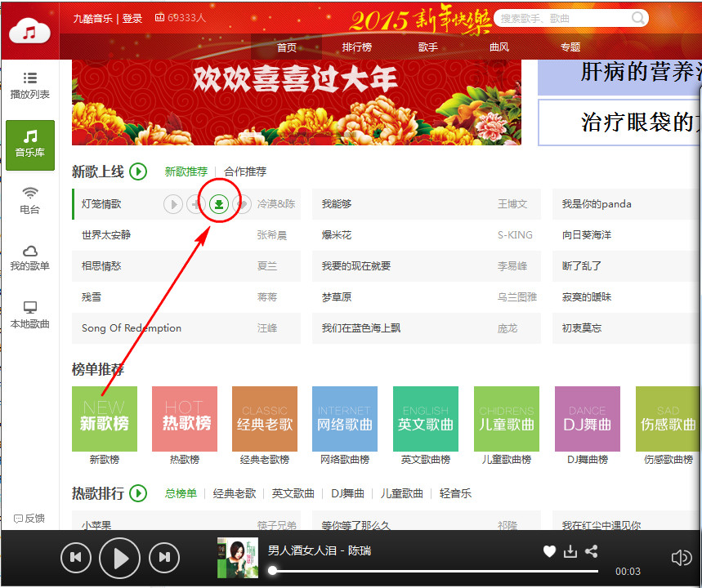Open the 排行榜 navigation menu

[356, 47]
